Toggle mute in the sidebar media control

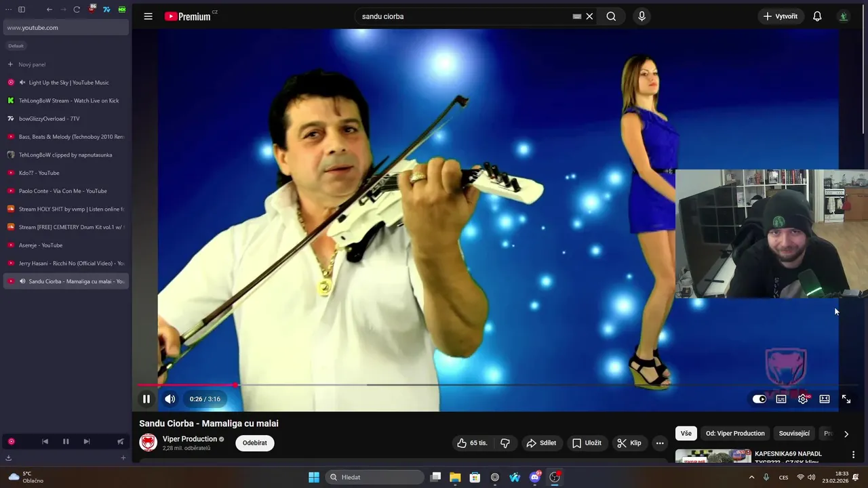coord(120,442)
